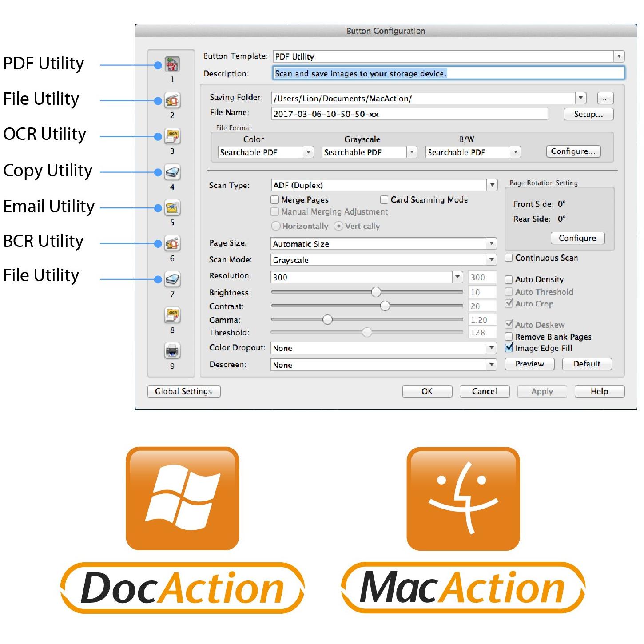Image resolution: width=644 pixels, height=644 pixels.
Task: Expand the Button Template combo box
Action: 619,56
